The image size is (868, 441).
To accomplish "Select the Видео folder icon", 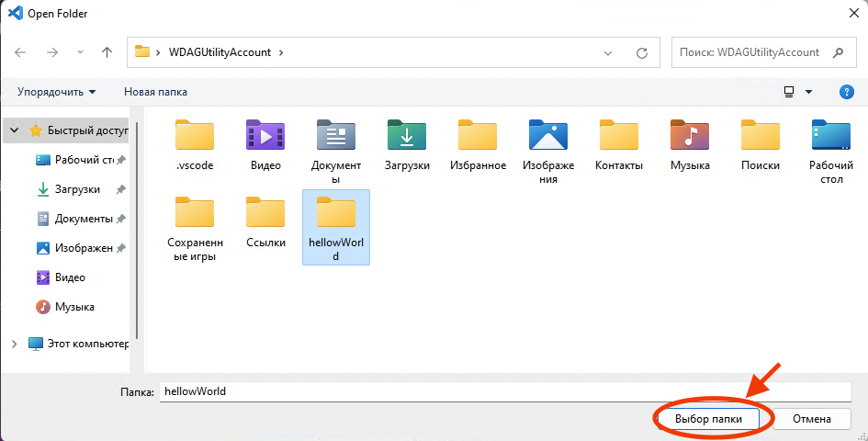I will [x=265, y=136].
